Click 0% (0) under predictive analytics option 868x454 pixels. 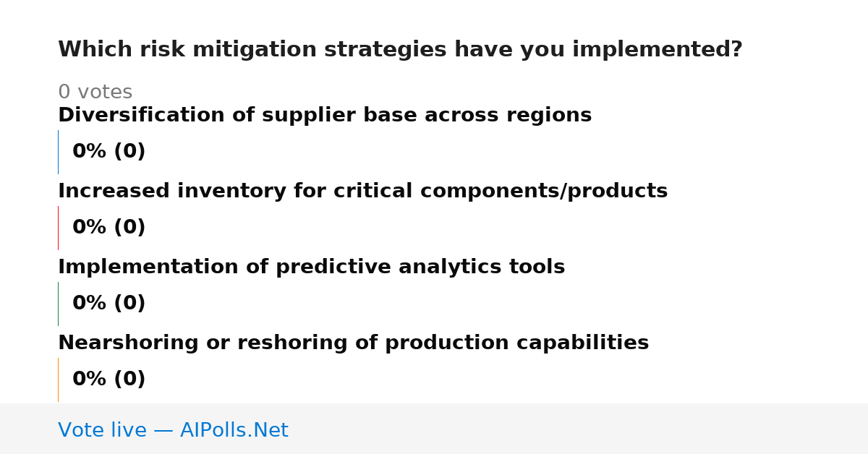click(109, 304)
